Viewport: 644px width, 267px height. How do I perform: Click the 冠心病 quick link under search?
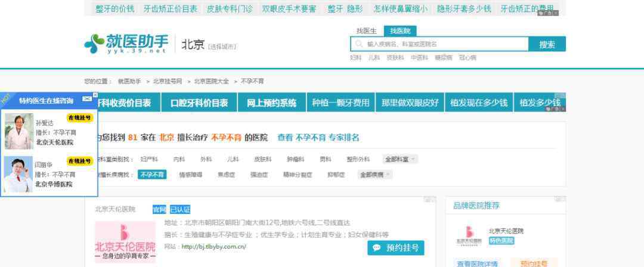(x=468, y=58)
